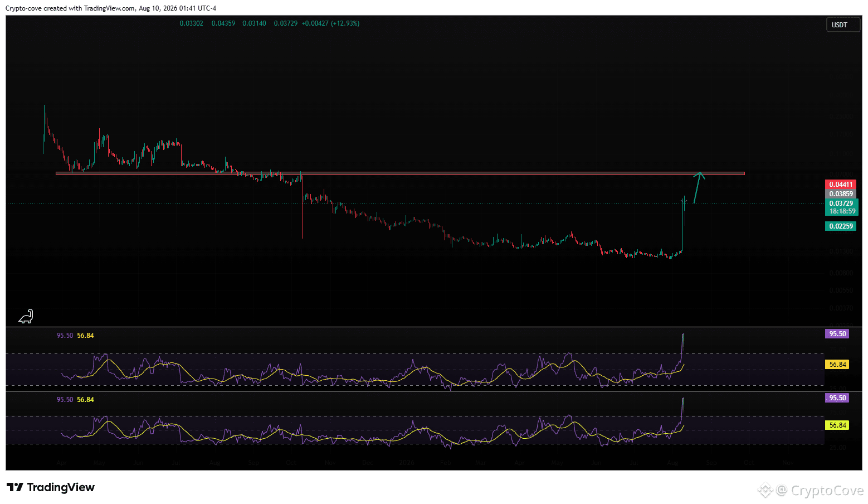Click the Crypto-cove created with TradingView.com header text
Screen dimensions: 868x504
click(x=111, y=8)
